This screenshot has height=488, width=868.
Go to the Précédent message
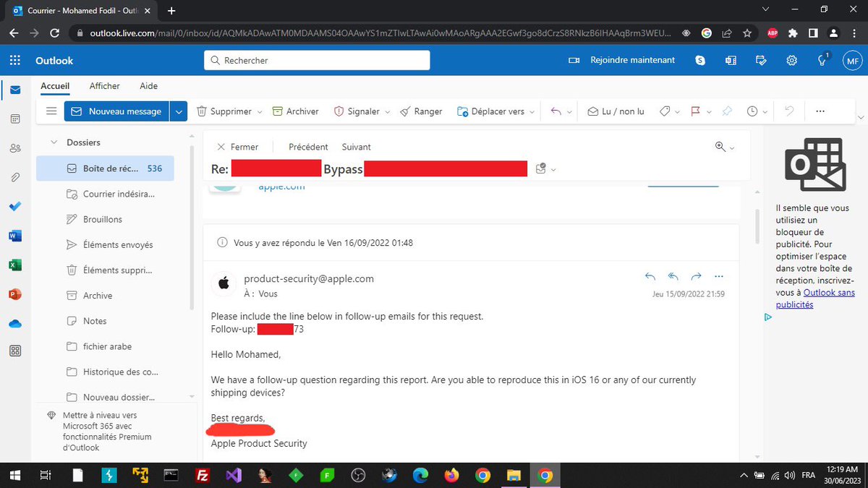[308, 147]
